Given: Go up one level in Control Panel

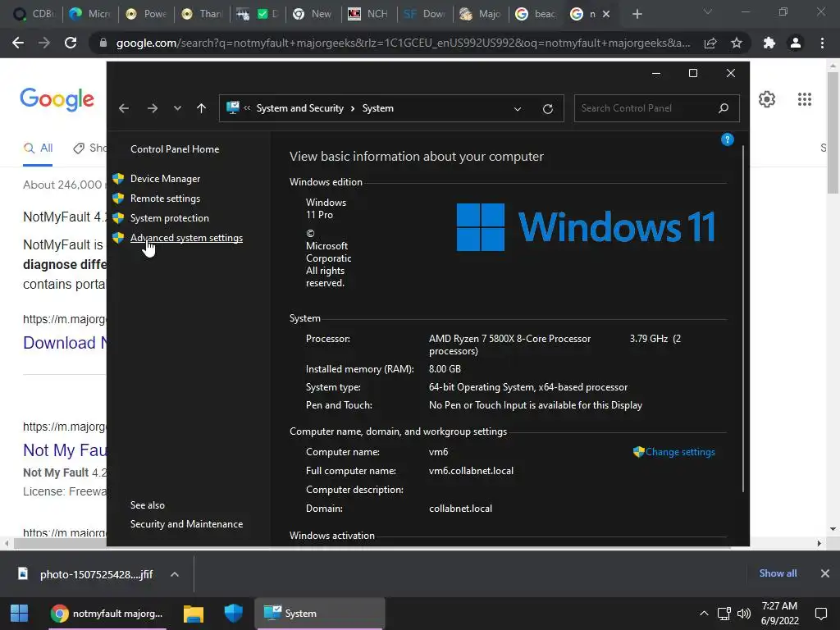Looking at the screenshot, I should (x=201, y=109).
